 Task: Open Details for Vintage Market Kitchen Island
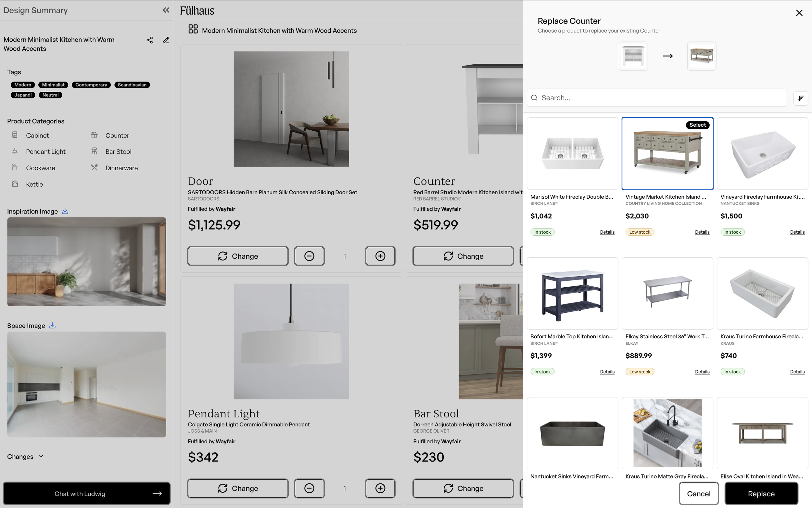[x=702, y=232]
